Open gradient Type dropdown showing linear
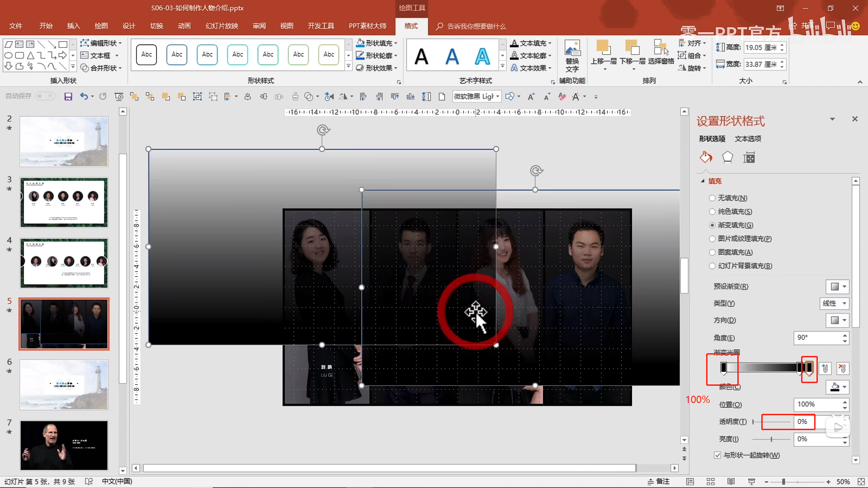 (x=835, y=303)
